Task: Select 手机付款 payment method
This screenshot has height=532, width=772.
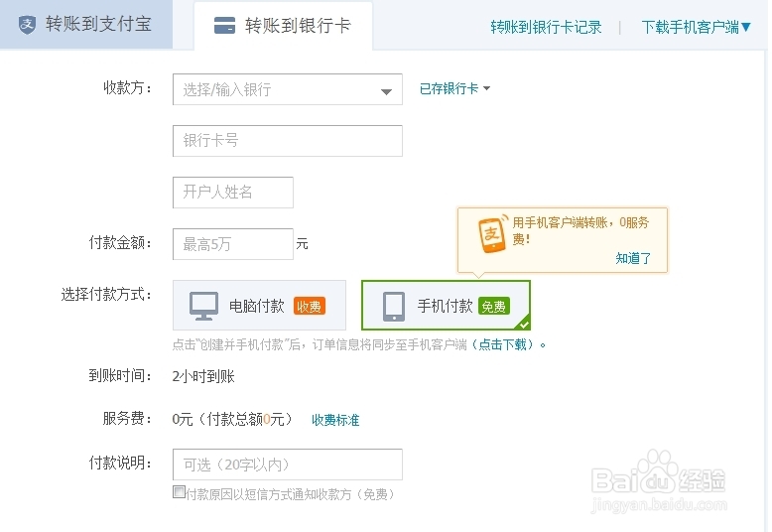Action: [446, 306]
